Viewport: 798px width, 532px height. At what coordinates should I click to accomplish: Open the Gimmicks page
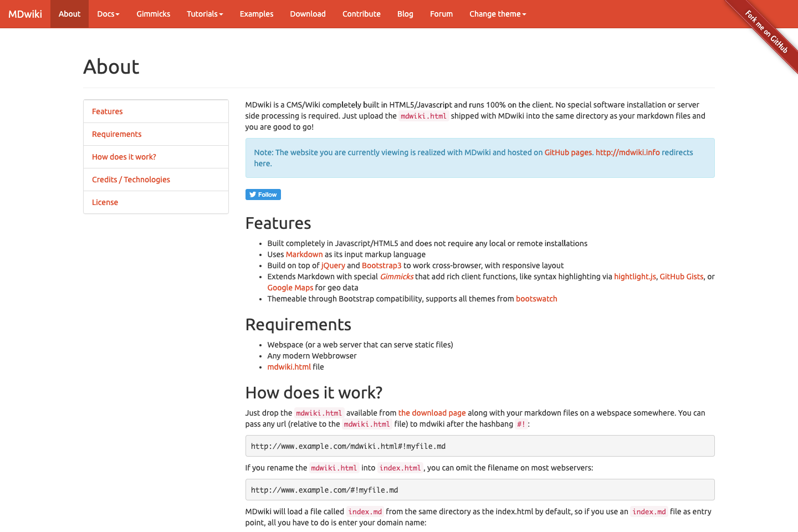(x=154, y=14)
